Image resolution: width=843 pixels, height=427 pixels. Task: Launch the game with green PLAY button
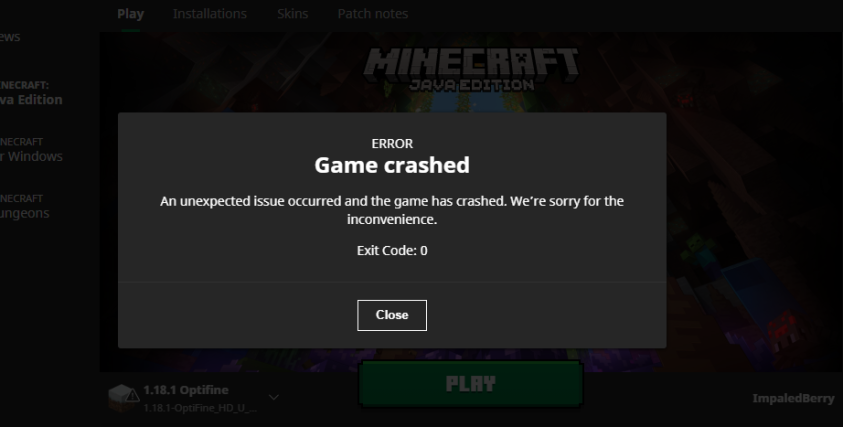click(471, 384)
